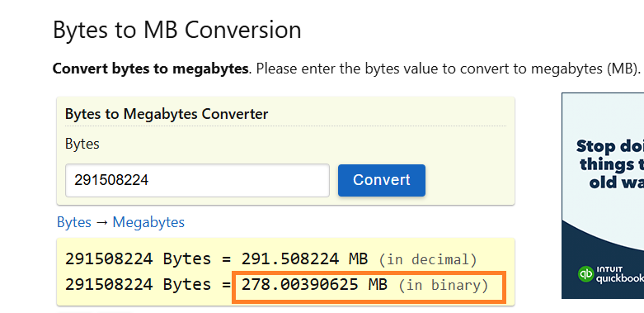The width and height of the screenshot is (644, 313).
Task: Click the 'Bytes to Megabytes Converter' panel title
Action: 167,114
